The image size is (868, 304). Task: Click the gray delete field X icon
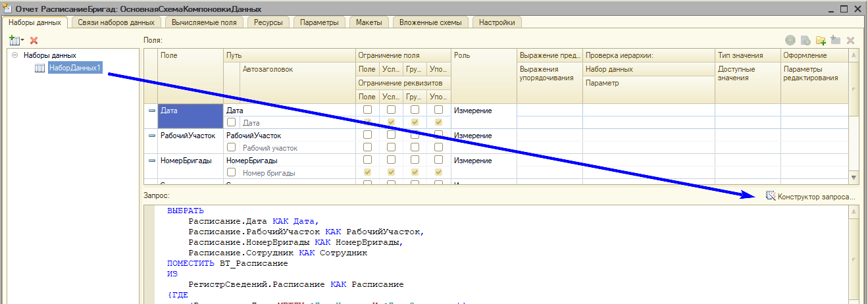tap(850, 41)
